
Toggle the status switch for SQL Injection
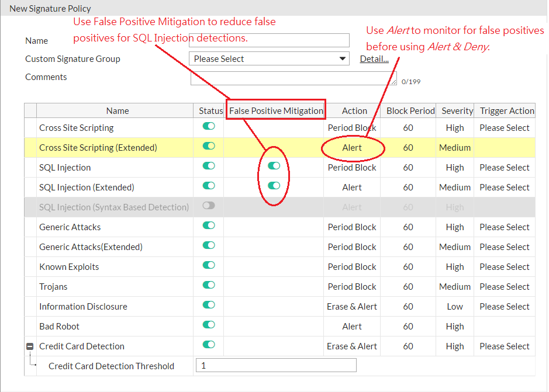209,167
